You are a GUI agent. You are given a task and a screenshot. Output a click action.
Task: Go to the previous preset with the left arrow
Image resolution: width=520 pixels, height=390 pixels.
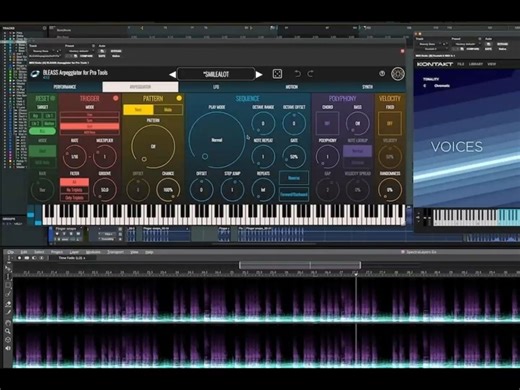point(173,75)
